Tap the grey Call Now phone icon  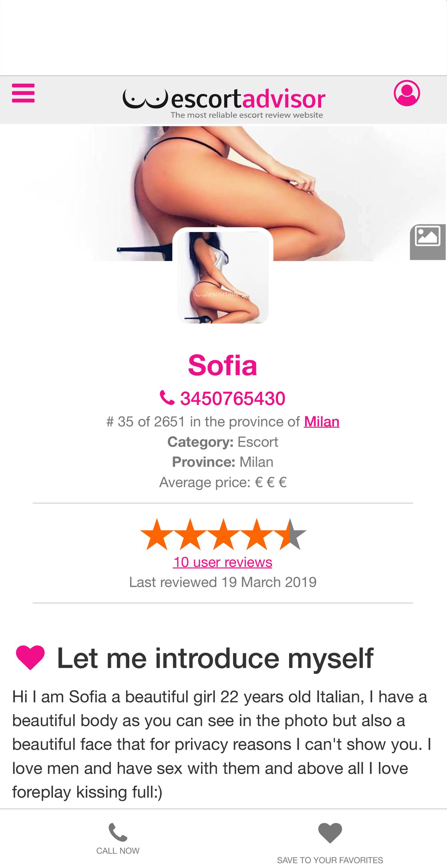(x=118, y=832)
